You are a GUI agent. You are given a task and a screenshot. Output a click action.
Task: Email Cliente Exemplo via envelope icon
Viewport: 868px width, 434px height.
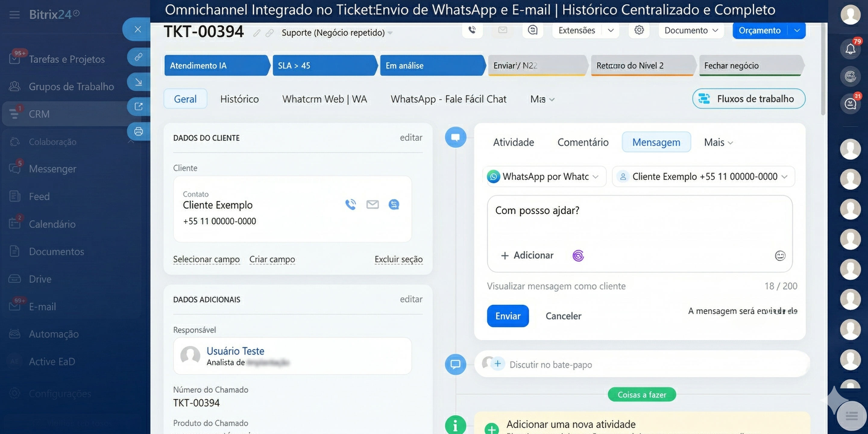click(x=372, y=205)
